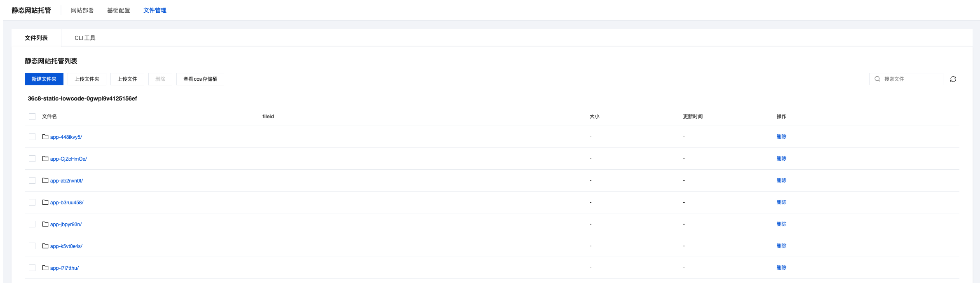Screen dimensions: 980x283
Task: Click the folder icon beside app-l7i7tthu
Action: click(45, 268)
